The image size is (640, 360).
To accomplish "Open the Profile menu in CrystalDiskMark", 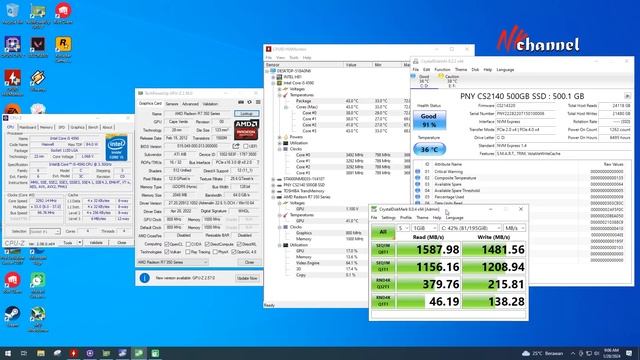I will click(406, 218).
